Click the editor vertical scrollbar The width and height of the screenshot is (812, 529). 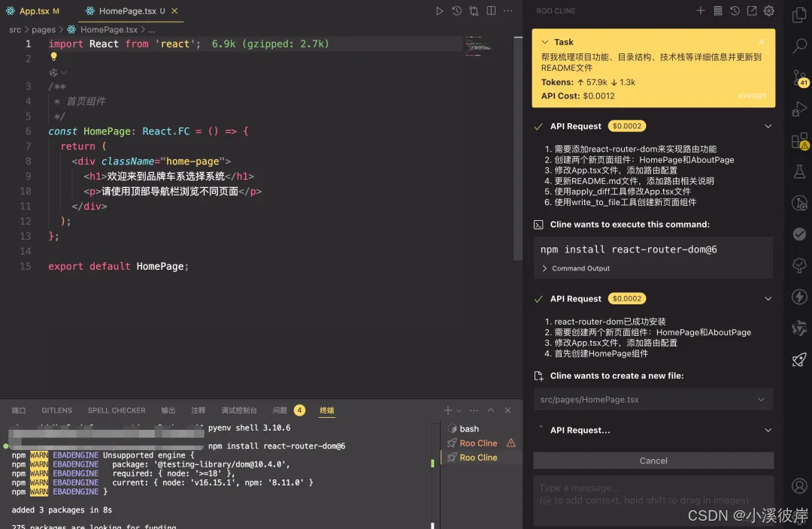point(518,148)
